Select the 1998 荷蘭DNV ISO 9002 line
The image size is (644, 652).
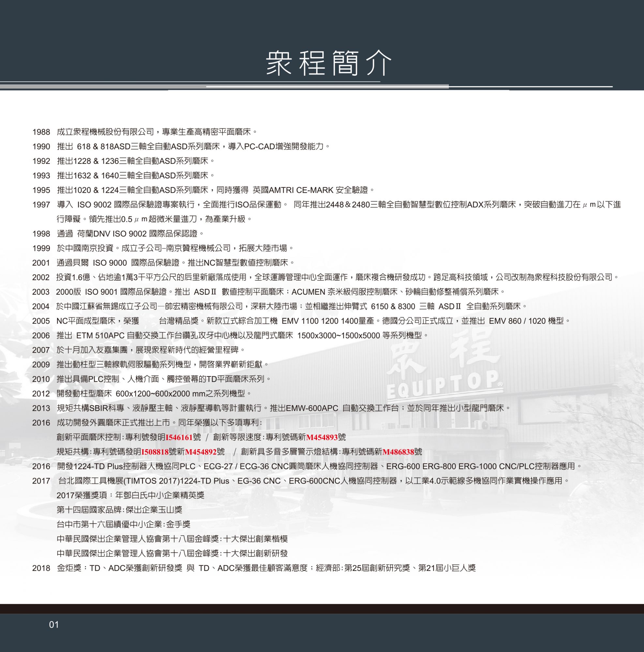click(x=118, y=233)
